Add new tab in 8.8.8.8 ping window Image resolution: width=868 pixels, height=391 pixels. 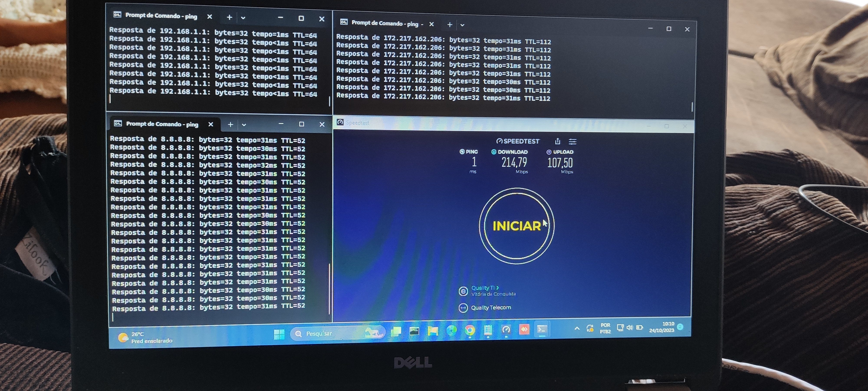(x=230, y=125)
